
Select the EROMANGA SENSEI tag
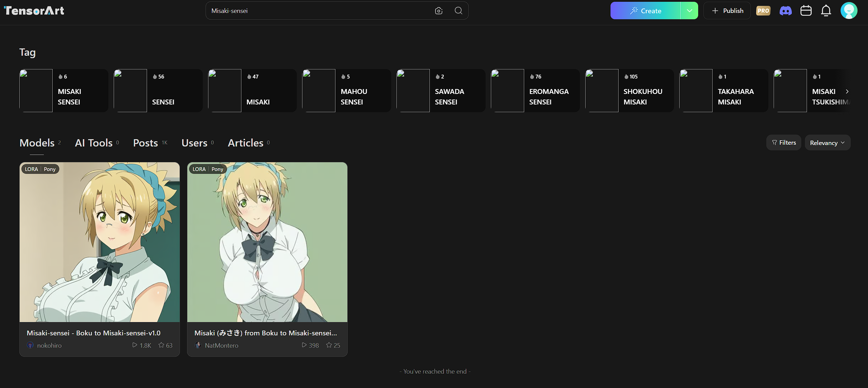tap(535, 90)
